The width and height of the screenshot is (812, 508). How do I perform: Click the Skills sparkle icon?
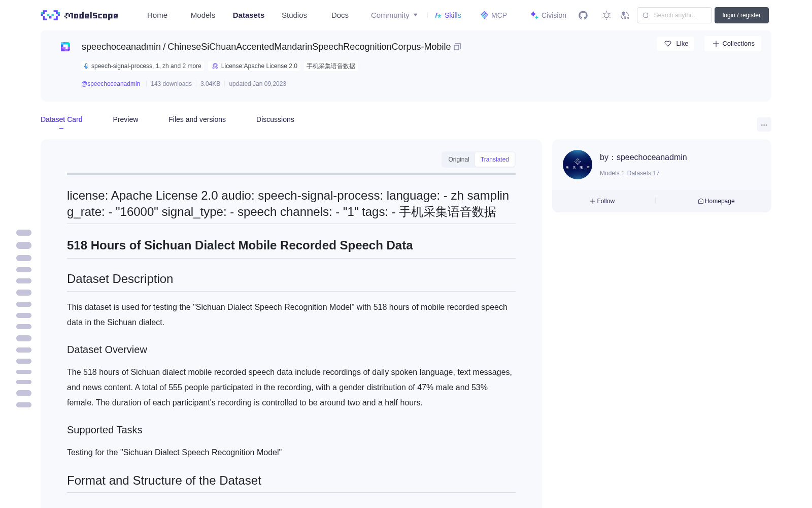click(x=438, y=15)
